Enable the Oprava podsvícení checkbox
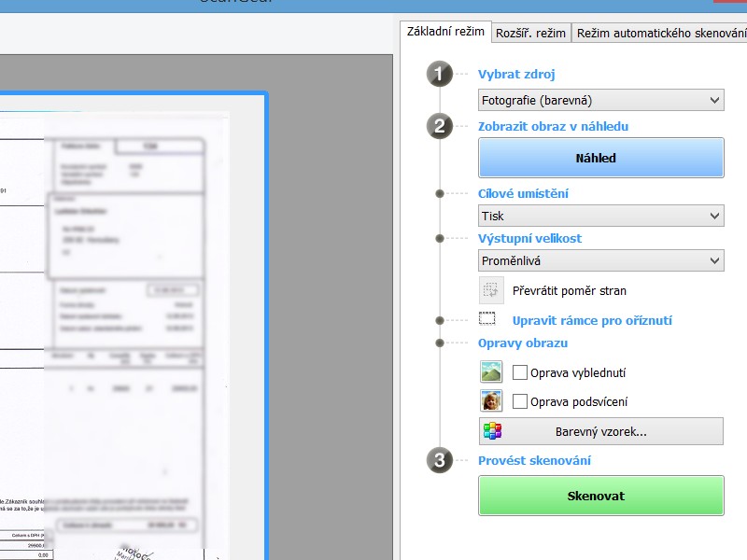 coord(520,401)
